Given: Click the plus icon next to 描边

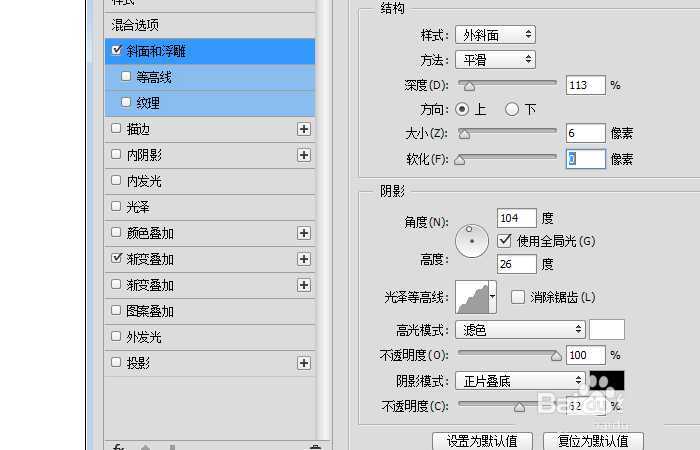Looking at the screenshot, I should point(304,129).
